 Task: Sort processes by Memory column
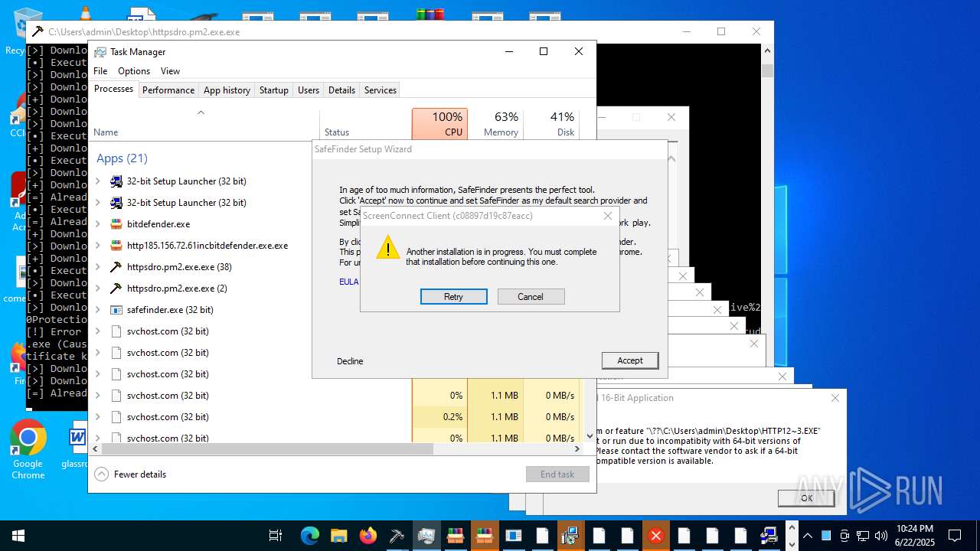495,124
